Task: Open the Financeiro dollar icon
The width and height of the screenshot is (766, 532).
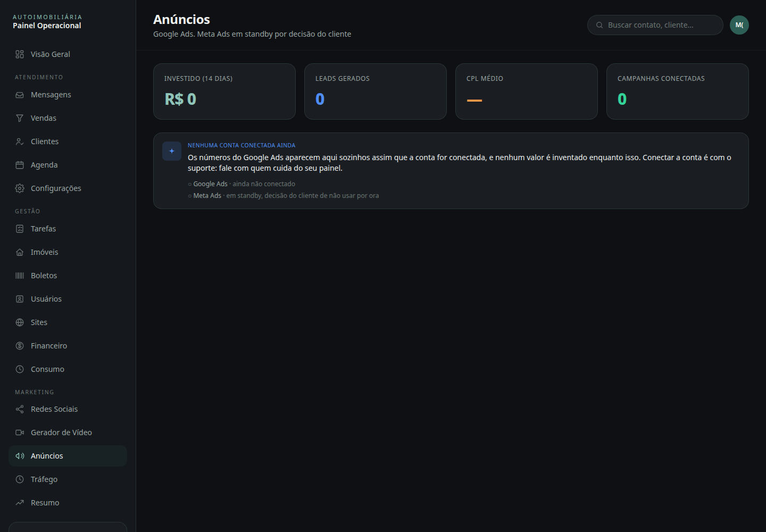Action: pos(20,346)
